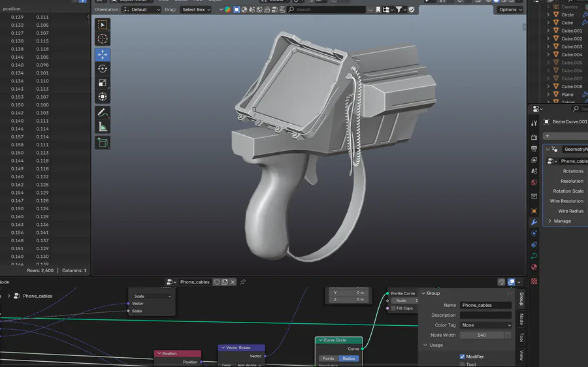Switch Curve Circle mode to Points
Screen dimensions: 588x367
coord(328,359)
